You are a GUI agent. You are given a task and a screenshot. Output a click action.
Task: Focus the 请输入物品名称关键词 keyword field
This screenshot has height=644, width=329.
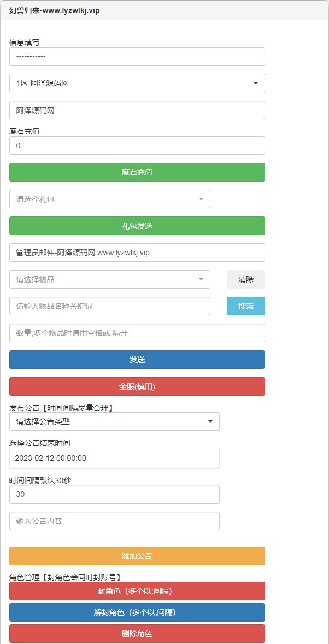[109, 306]
